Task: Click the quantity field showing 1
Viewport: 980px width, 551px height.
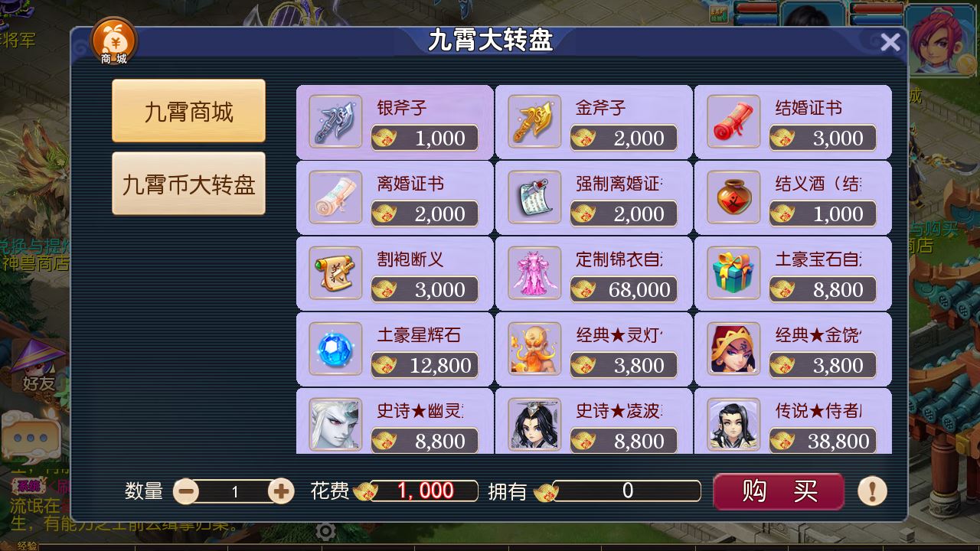Action: point(234,491)
